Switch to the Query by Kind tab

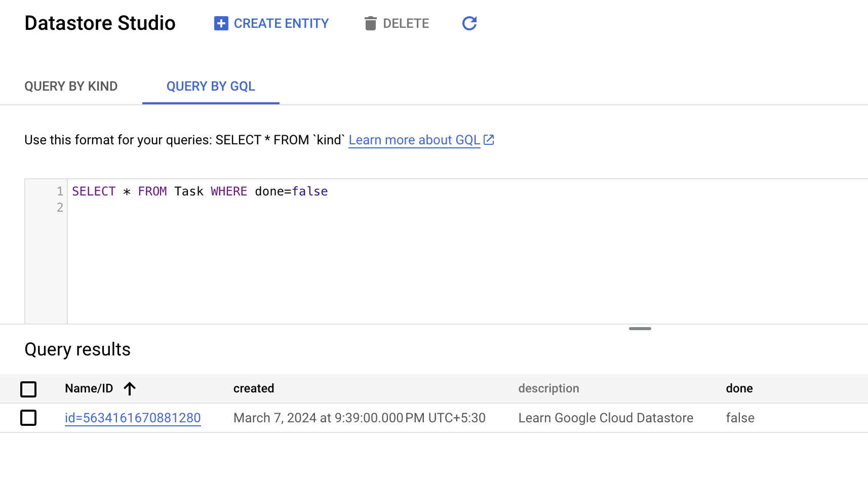[x=71, y=87]
